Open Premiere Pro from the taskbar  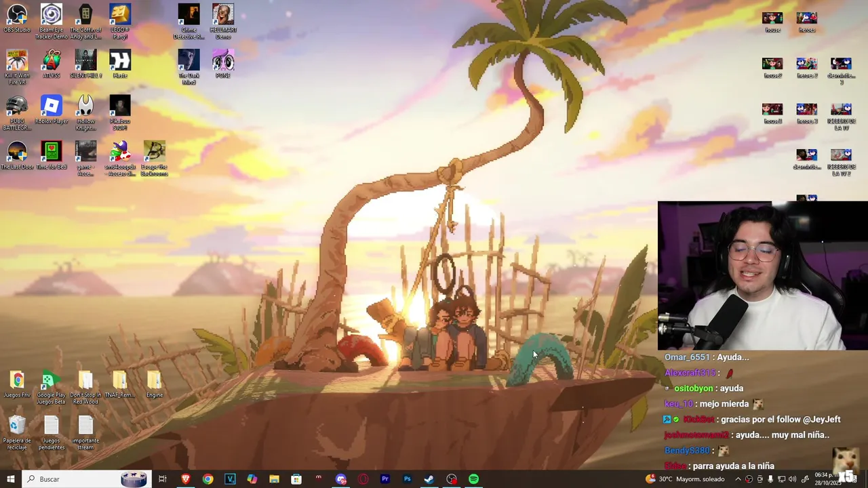(385, 479)
